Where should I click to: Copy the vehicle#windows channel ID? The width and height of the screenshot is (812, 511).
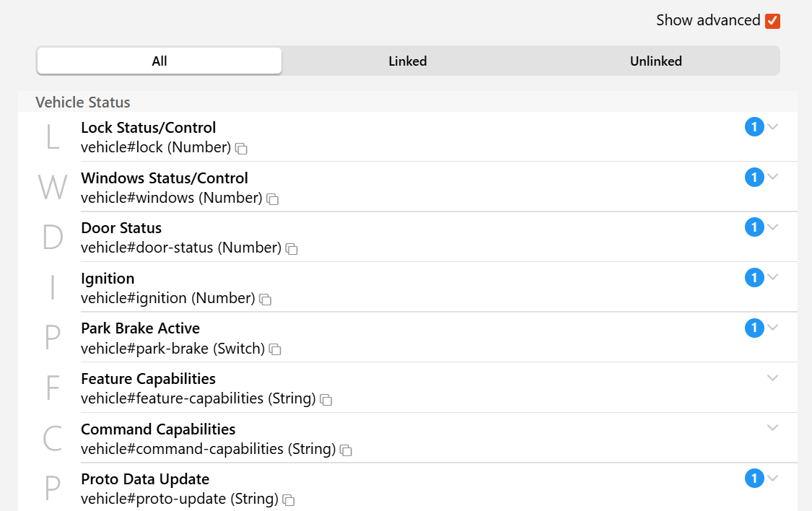[x=273, y=198]
